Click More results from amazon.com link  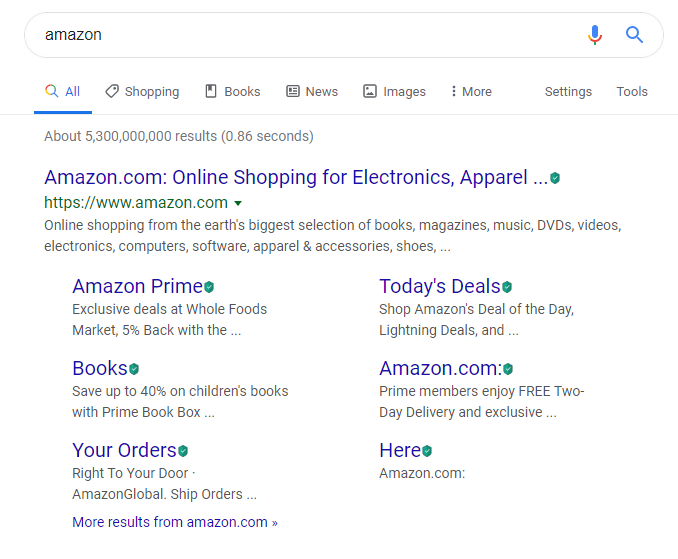[x=175, y=522]
